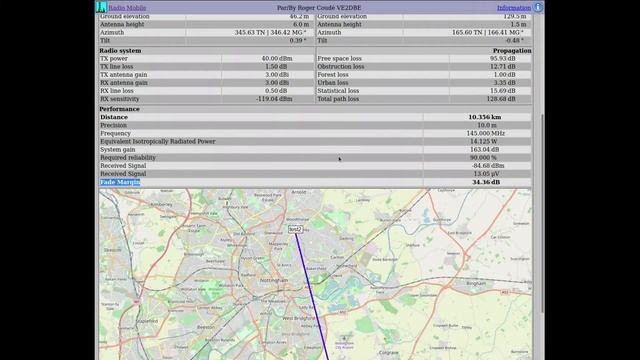Click the 10.336 km distance value

pos(484,117)
